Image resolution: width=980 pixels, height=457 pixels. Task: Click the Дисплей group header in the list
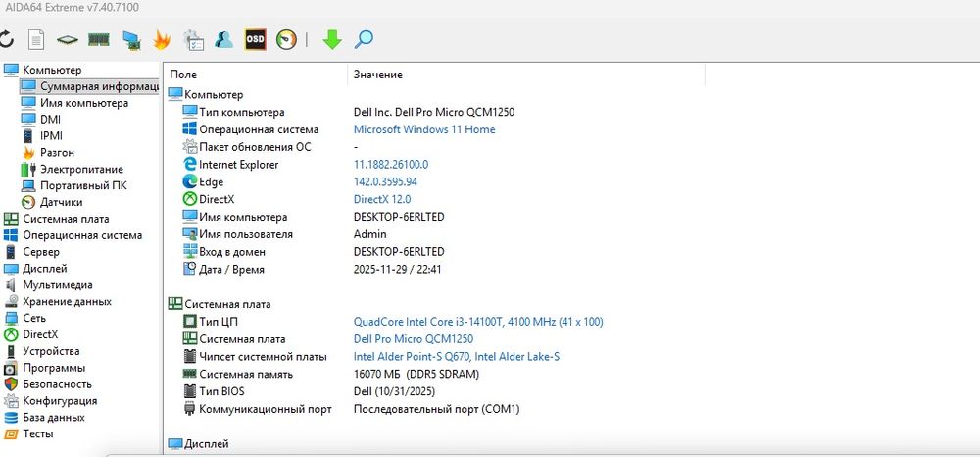click(x=206, y=444)
